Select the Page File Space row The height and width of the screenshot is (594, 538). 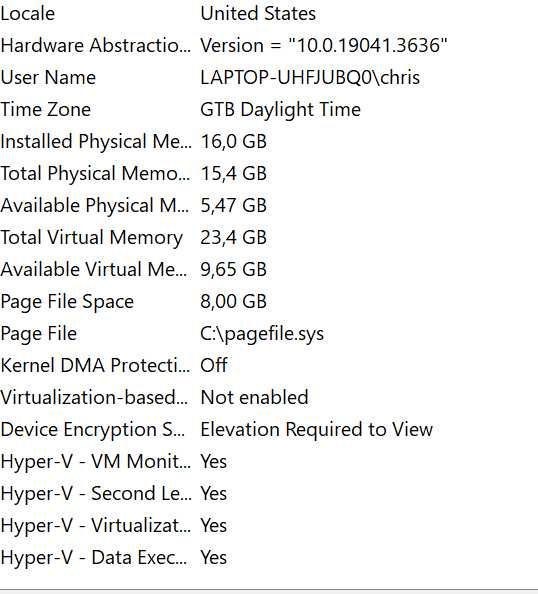click(x=269, y=302)
